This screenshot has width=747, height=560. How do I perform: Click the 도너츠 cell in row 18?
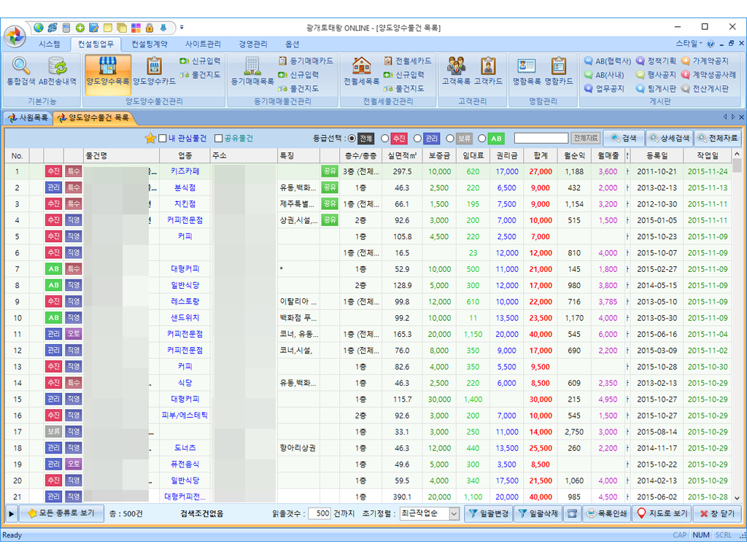[185, 448]
